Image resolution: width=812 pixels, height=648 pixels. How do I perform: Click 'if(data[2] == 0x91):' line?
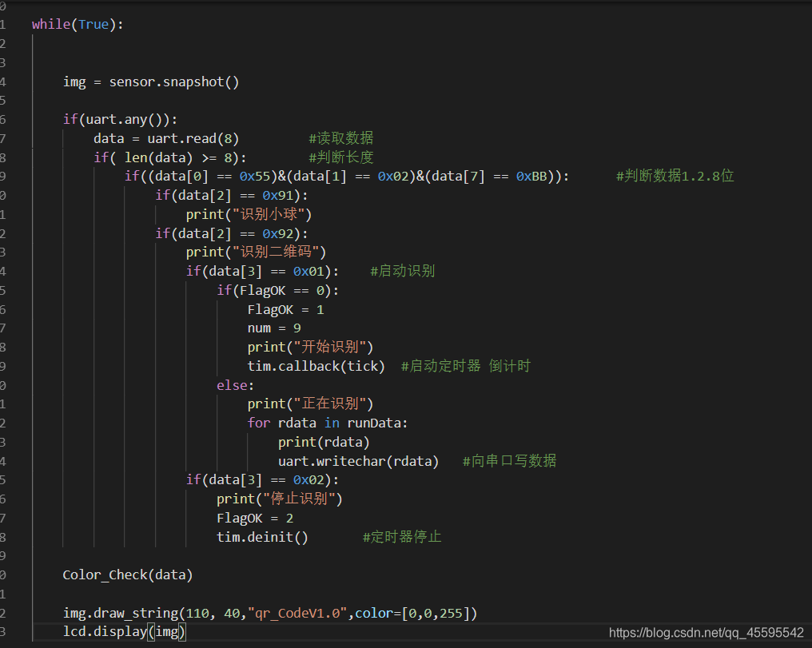(x=232, y=195)
